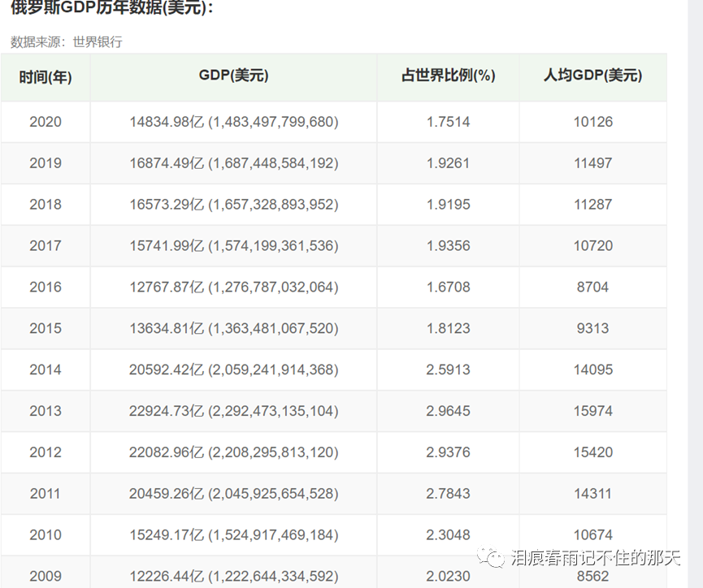Select the year 2017 cell
Screen dimensions: 703x588
click(46, 245)
